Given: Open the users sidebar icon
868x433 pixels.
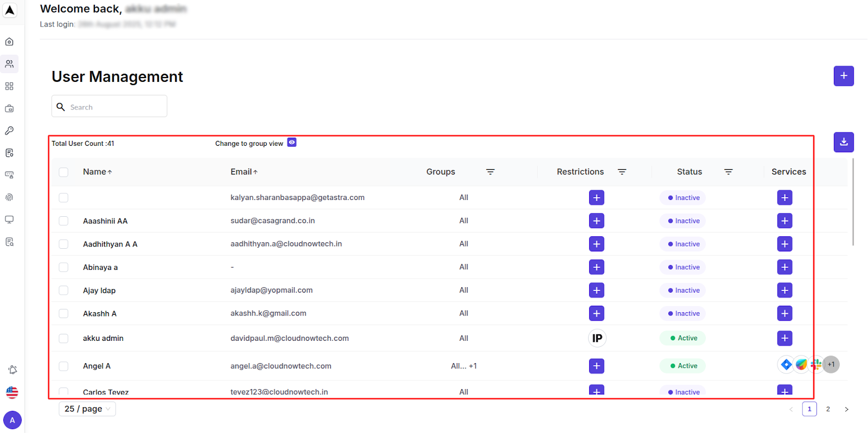Looking at the screenshot, I should point(9,64).
